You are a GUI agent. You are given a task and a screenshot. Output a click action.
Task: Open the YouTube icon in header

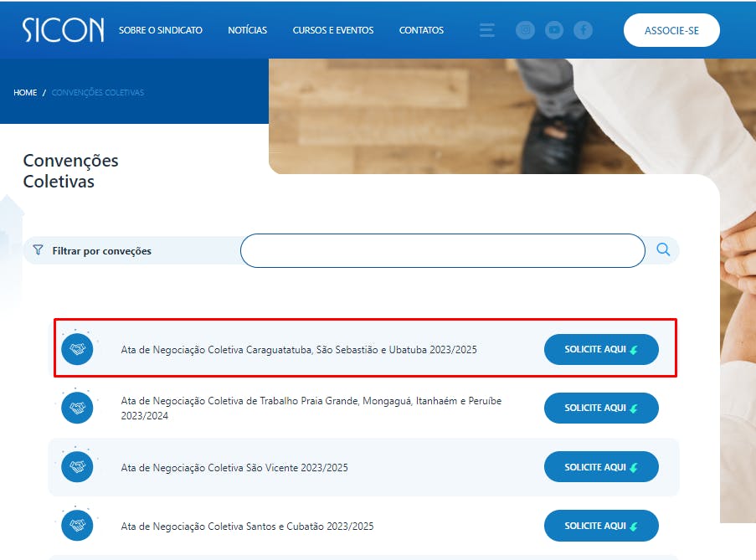[x=554, y=30]
